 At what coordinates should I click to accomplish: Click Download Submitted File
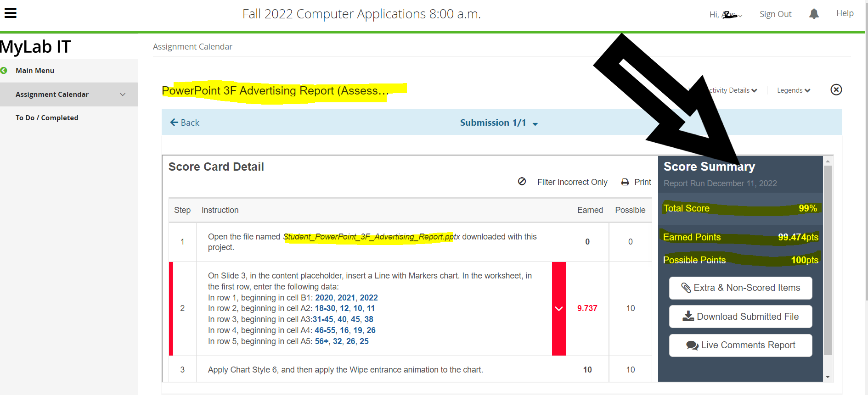pos(740,317)
